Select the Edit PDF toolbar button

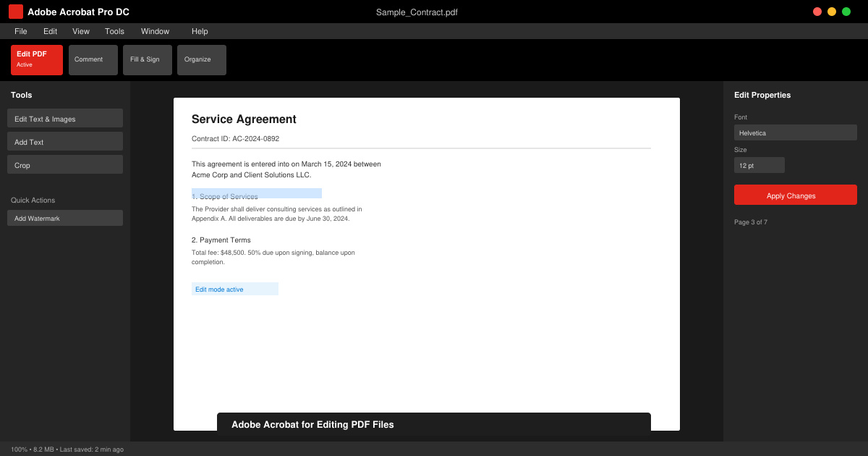pyautogui.click(x=37, y=60)
